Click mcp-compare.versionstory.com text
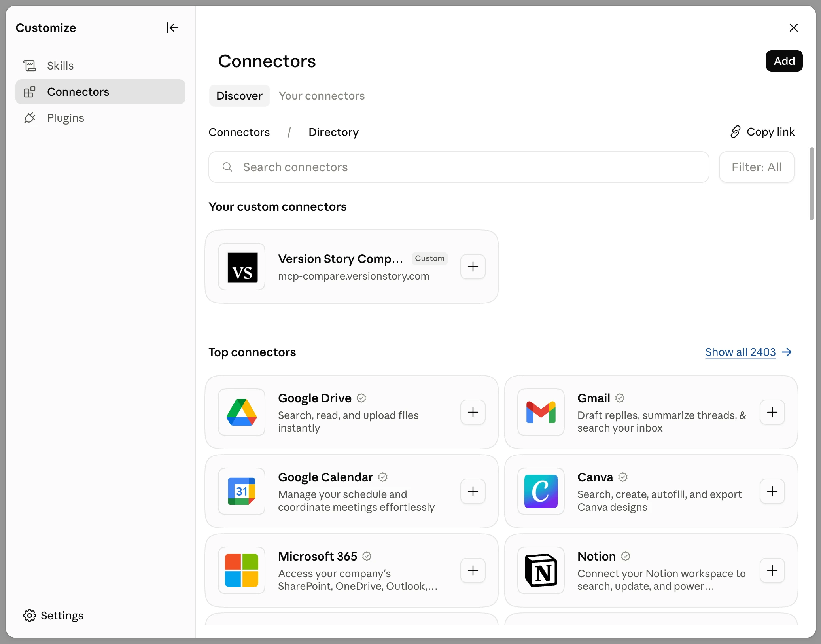This screenshot has height=644, width=821. [354, 276]
